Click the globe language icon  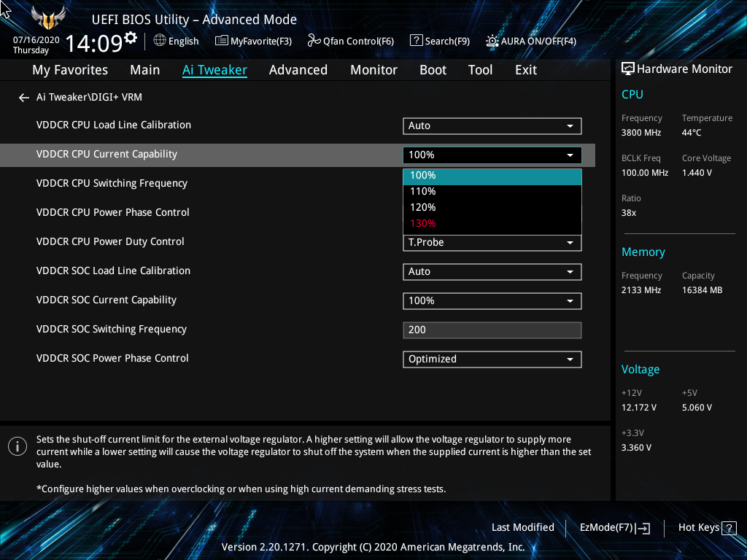click(160, 41)
